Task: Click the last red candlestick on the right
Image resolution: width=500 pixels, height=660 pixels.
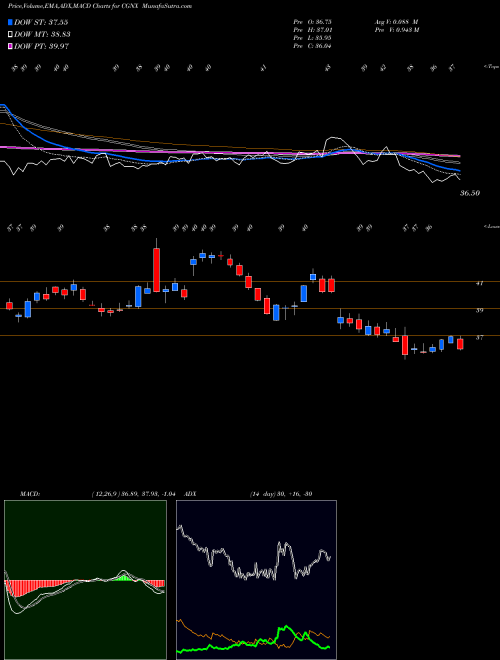Action: 460,344
